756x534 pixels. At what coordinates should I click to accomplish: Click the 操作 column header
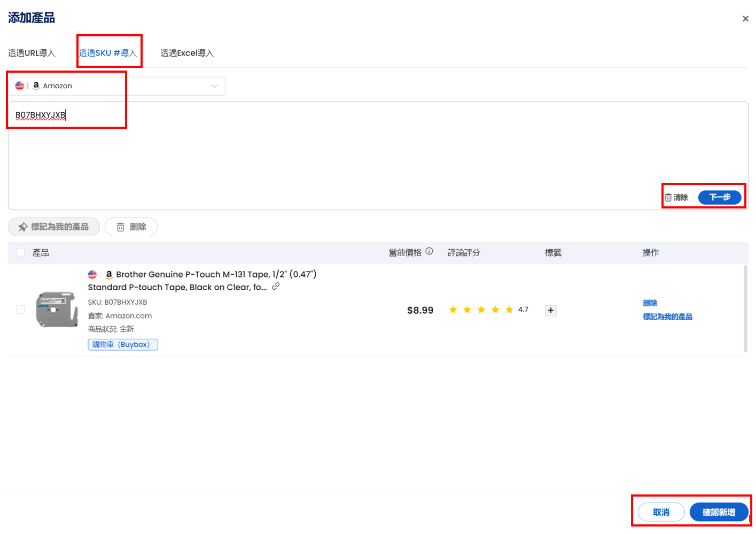651,253
